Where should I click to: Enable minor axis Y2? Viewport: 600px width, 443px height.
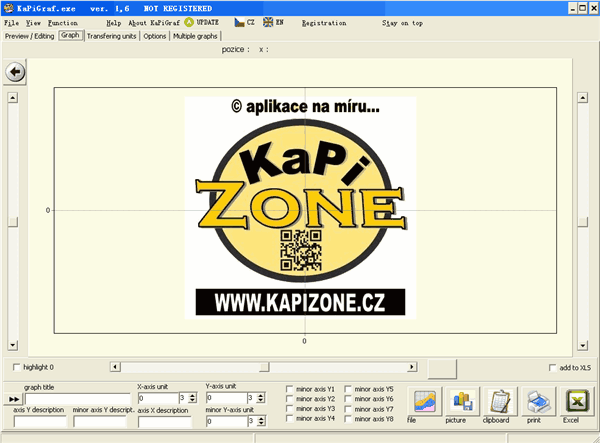pos(290,399)
